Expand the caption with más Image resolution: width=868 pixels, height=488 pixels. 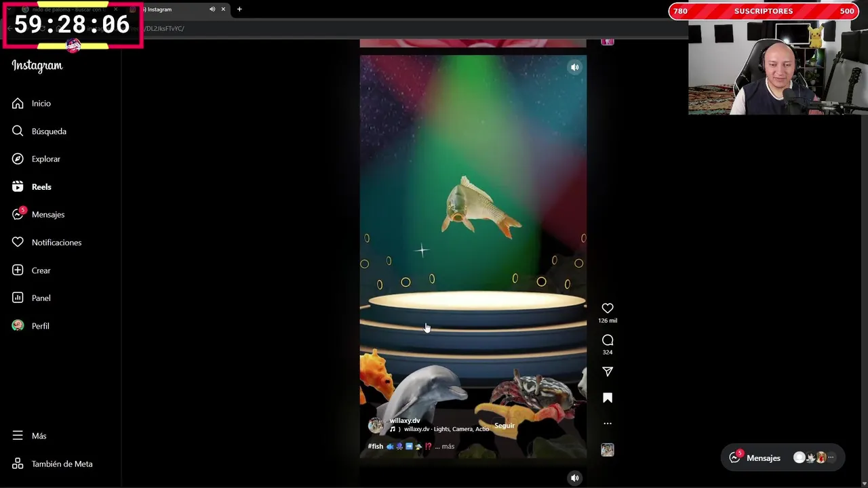point(448,446)
